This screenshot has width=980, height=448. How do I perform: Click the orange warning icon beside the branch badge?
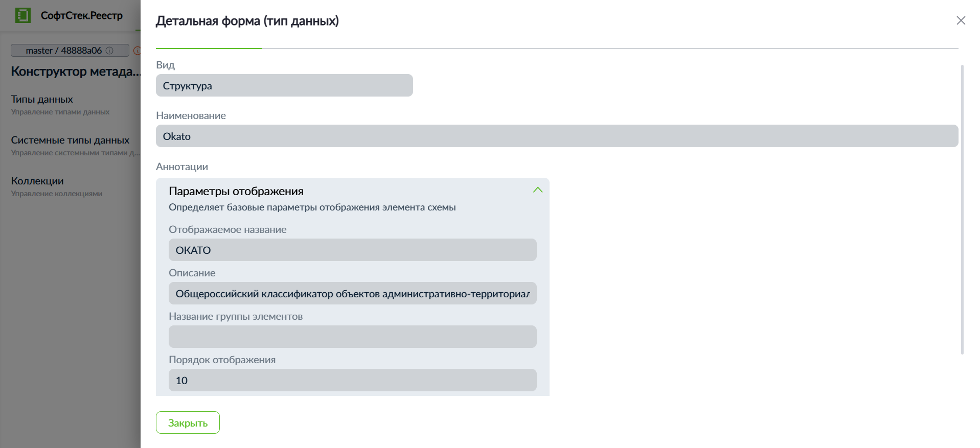[137, 51]
